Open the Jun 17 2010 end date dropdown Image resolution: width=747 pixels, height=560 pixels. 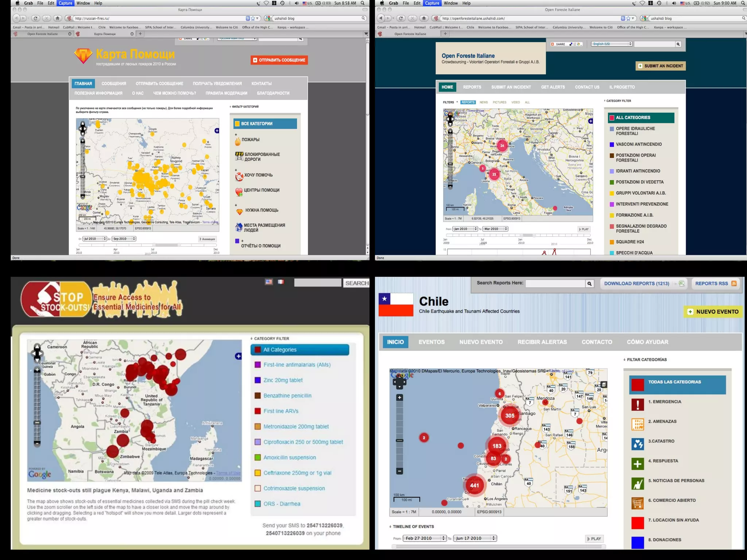pyautogui.click(x=475, y=538)
